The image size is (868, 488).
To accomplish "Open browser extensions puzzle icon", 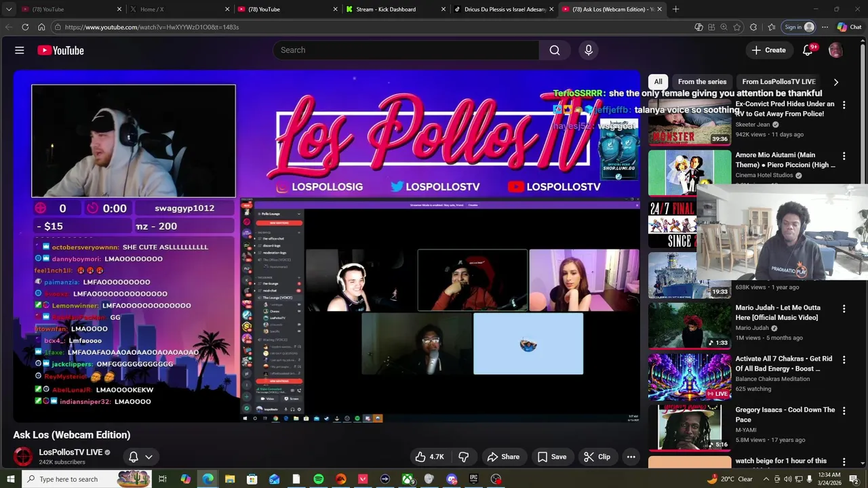I will 753,27.
